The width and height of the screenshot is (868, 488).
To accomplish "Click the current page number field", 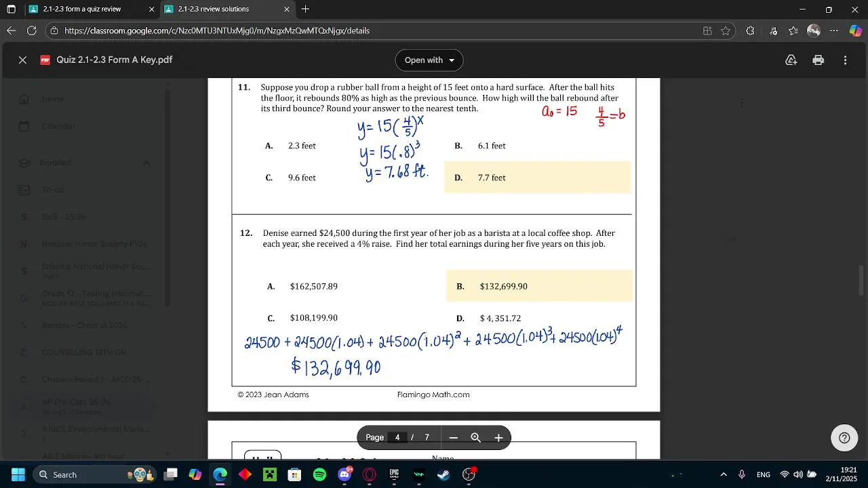I will (397, 437).
